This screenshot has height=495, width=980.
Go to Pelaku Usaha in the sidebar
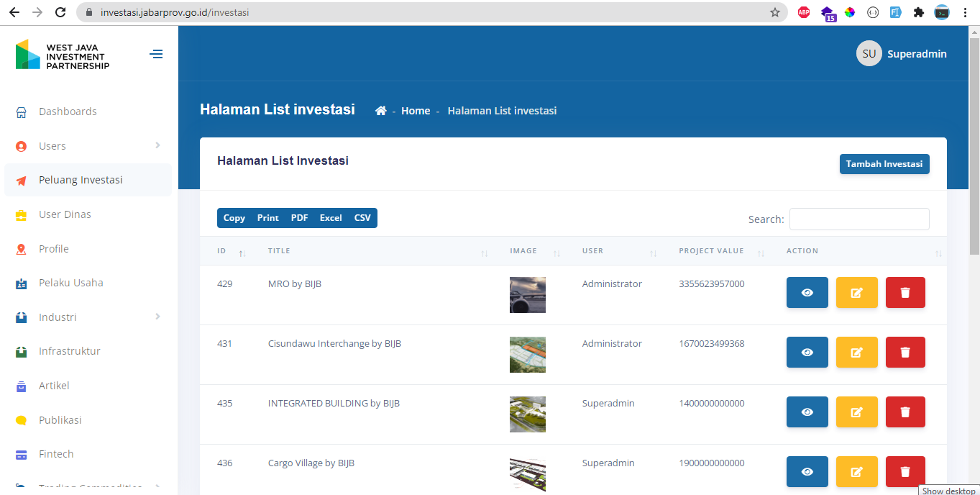point(70,283)
